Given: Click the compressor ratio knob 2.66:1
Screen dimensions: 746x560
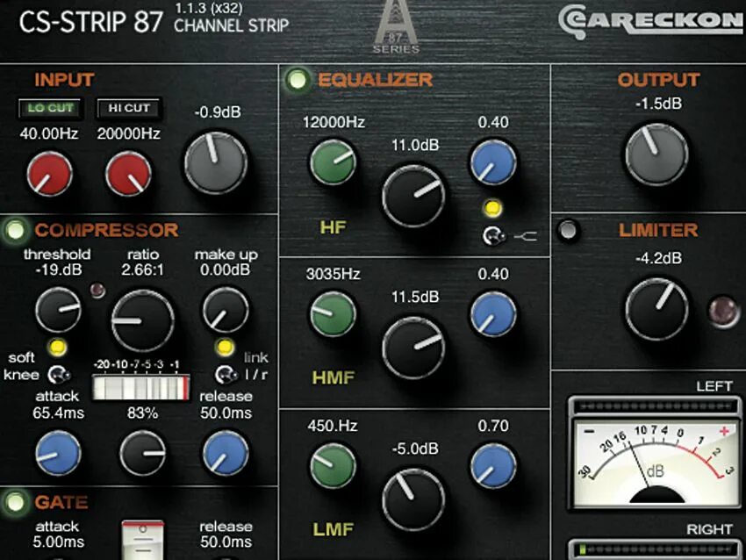Looking at the screenshot, I should click(142, 321).
